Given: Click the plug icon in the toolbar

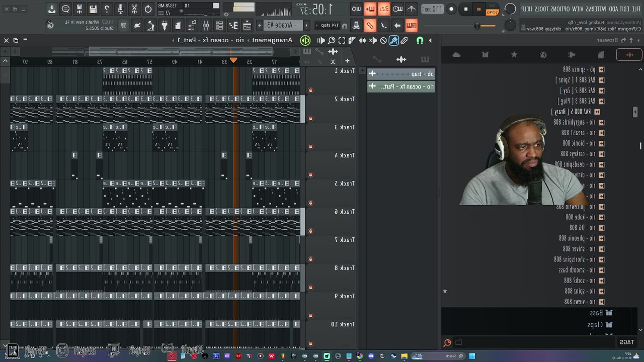Looking at the screenshot, I should point(165,26).
